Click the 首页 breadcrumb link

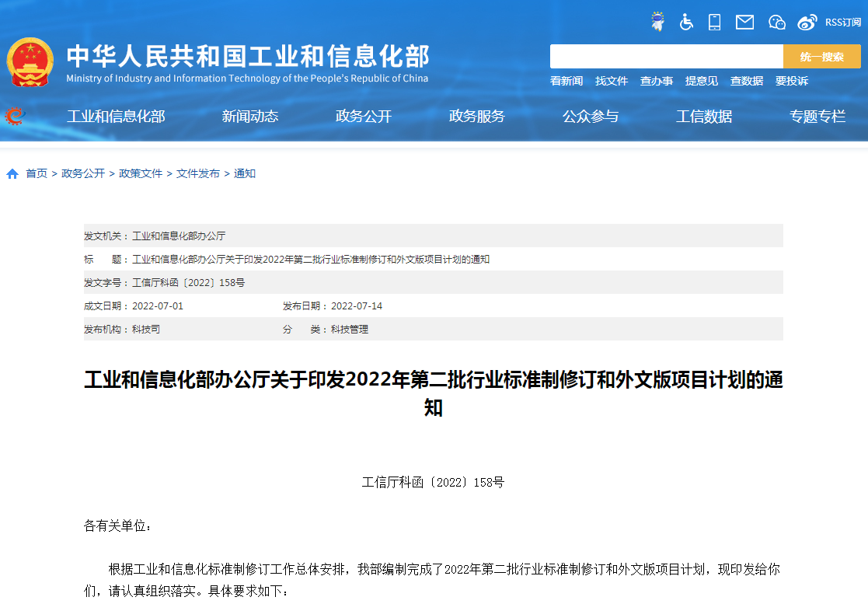[36, 173]
